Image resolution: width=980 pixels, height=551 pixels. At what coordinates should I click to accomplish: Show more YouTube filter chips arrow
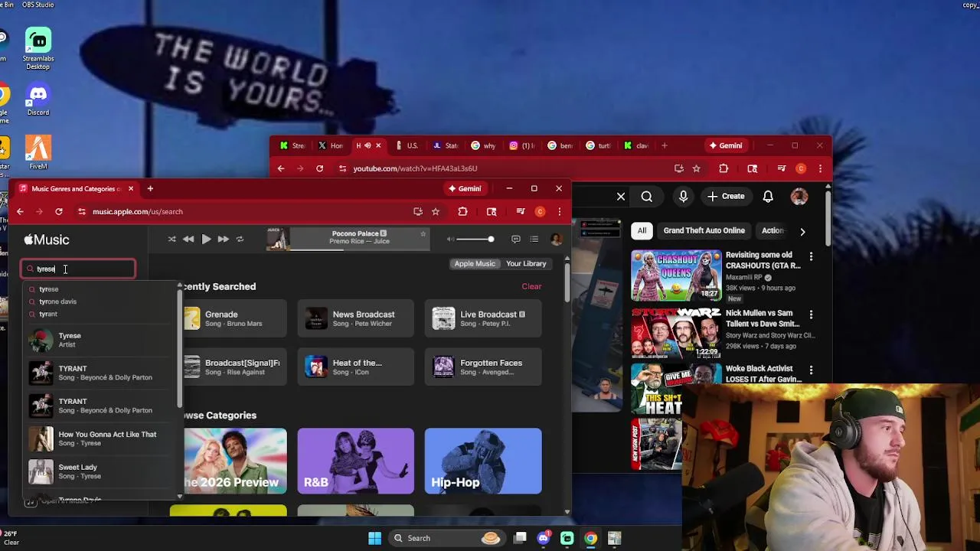click(x=802, y=231)
